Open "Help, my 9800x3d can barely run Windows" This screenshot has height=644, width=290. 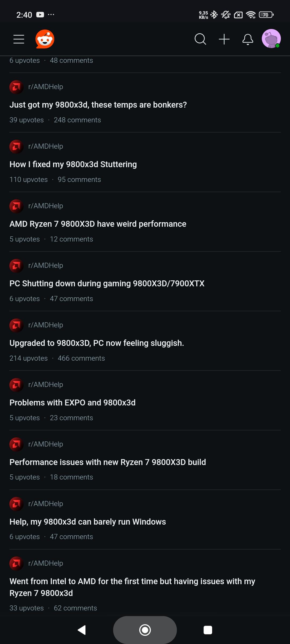(88, 522)
